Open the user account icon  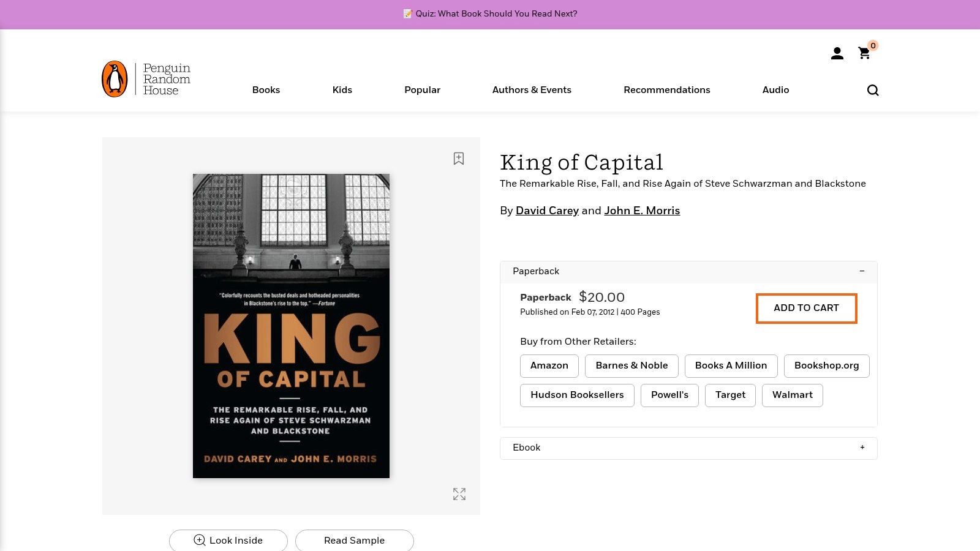point(837,54)
